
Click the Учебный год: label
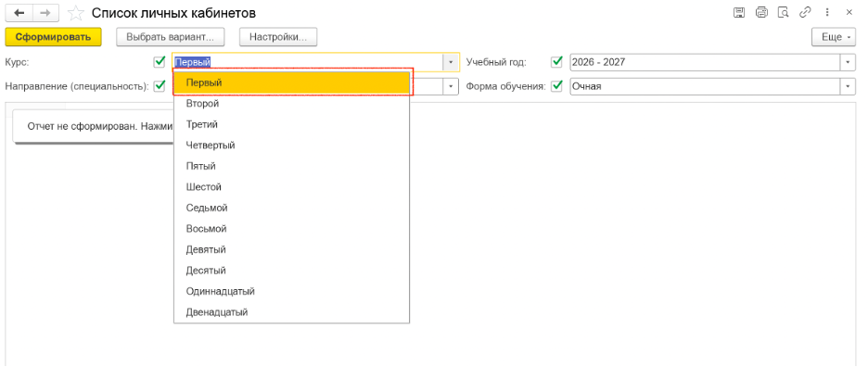click(496, 62)
